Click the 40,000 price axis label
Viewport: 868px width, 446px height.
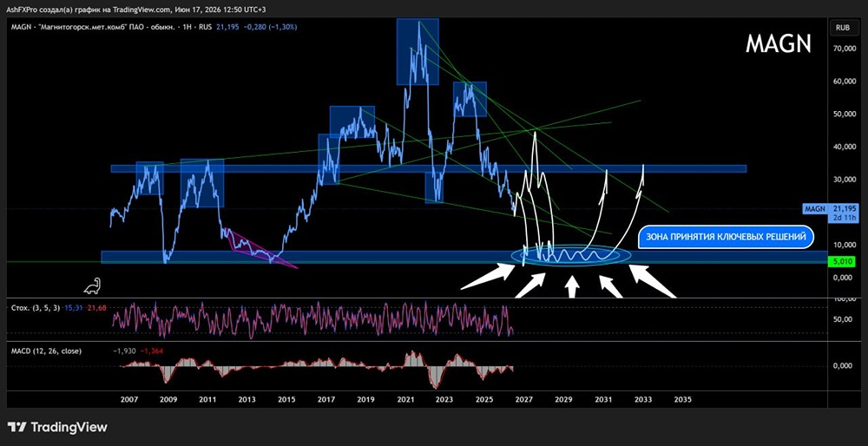click(844, 147)
